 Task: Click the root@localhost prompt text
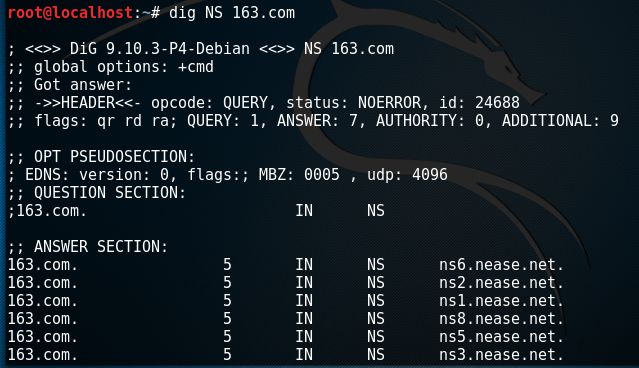tap(70, 13)
